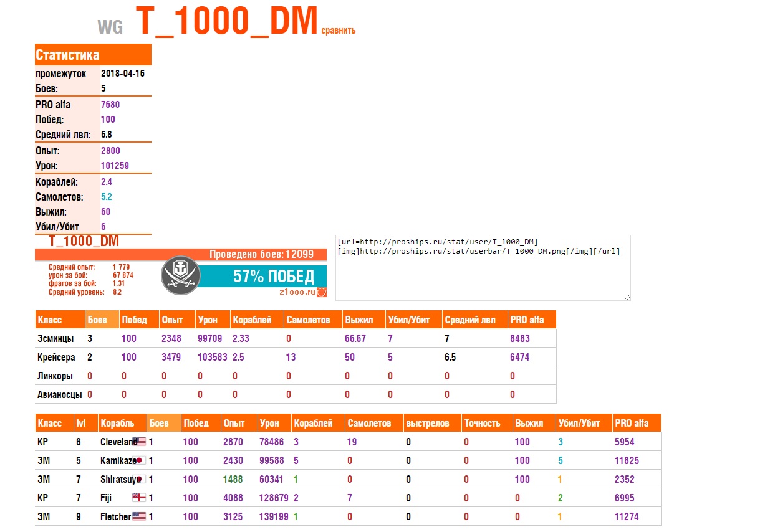The height and width of the screenshot is (532, 770).
Task: Click the crossed swords emblem on userbar
Action: click(180, 276)
